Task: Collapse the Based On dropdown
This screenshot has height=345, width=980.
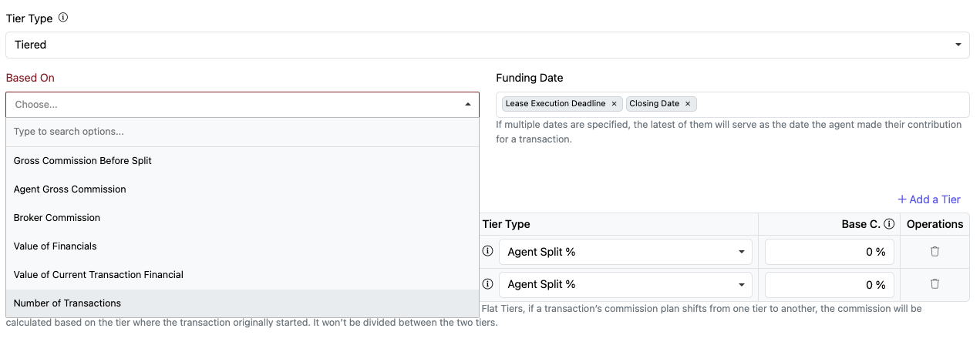Action: coord(467,105)
